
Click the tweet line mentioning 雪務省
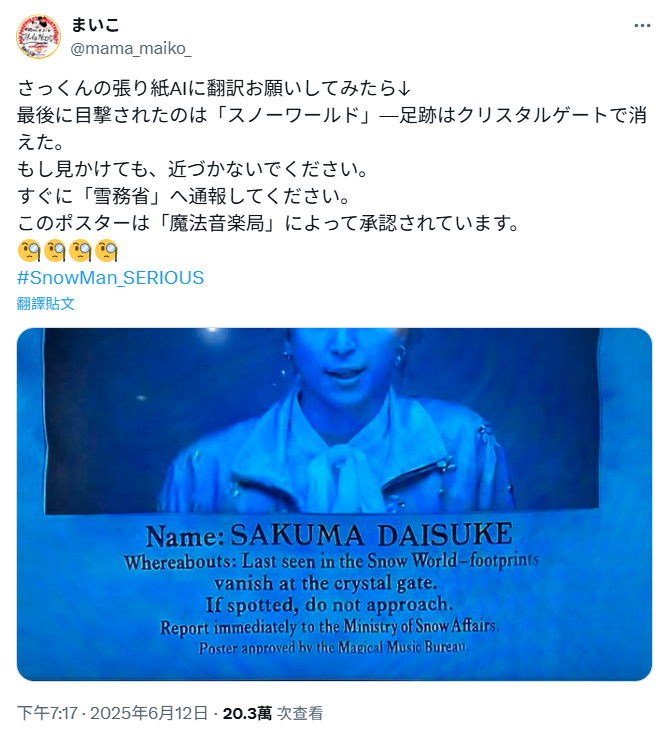pyautogui.click(x=184, y=196)
